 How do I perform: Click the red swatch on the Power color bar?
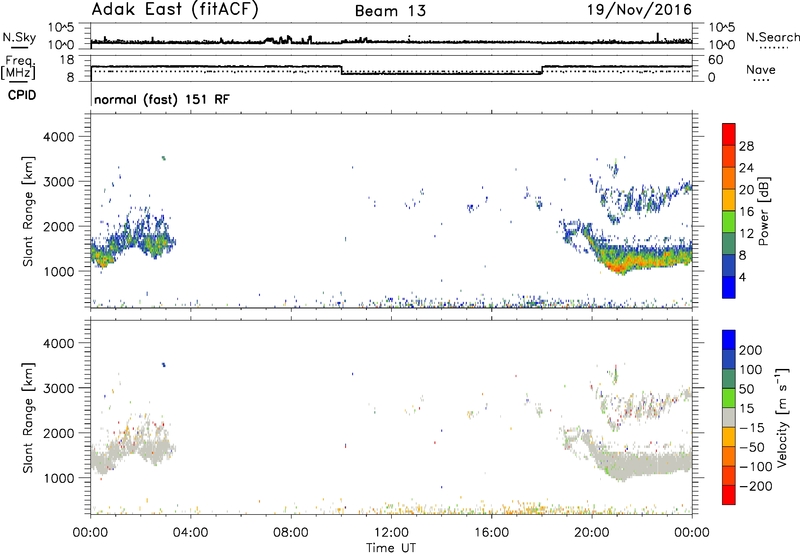(x=729, y=134)
